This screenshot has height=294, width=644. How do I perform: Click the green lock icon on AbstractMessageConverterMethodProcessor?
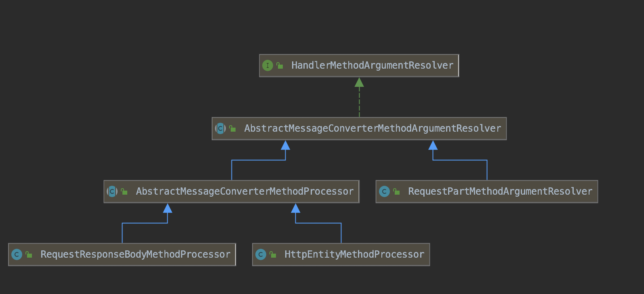[124, 191]
